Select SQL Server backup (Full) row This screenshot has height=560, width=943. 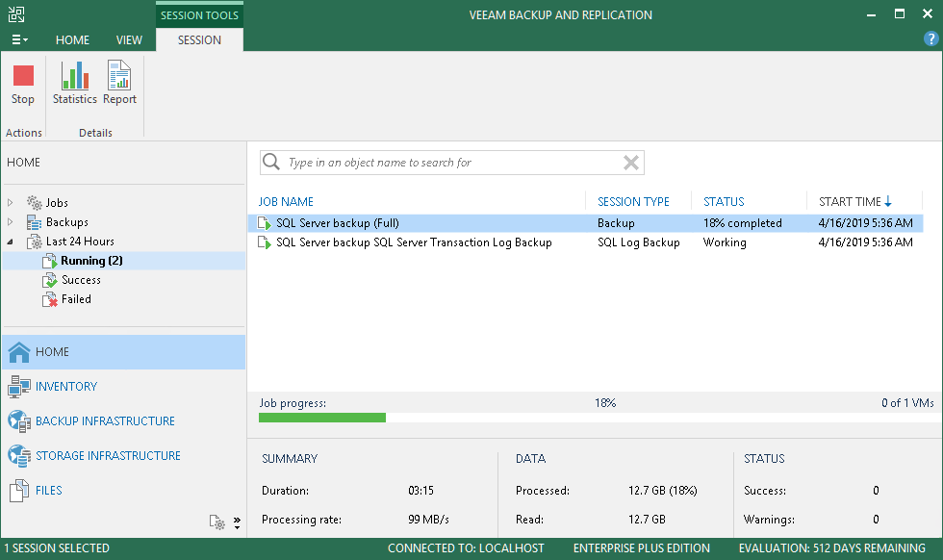coord(585,223)
